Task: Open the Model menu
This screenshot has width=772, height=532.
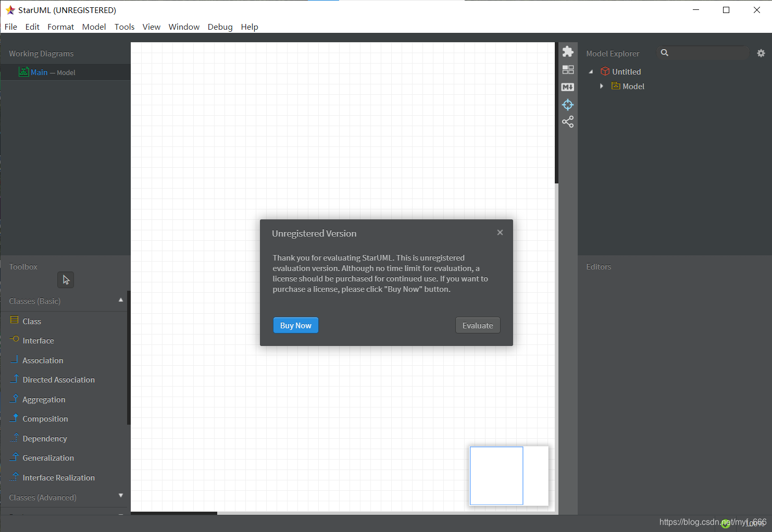Action: [x=94, y=27]
